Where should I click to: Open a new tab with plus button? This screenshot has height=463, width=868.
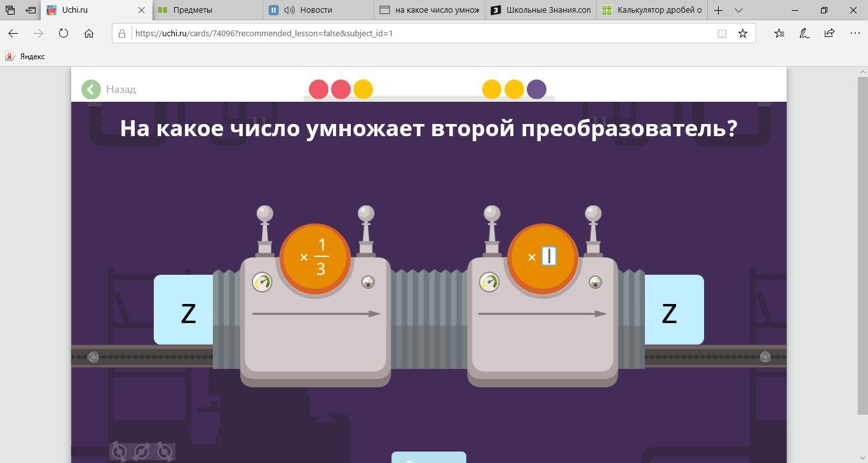click(x=718, y=10)
